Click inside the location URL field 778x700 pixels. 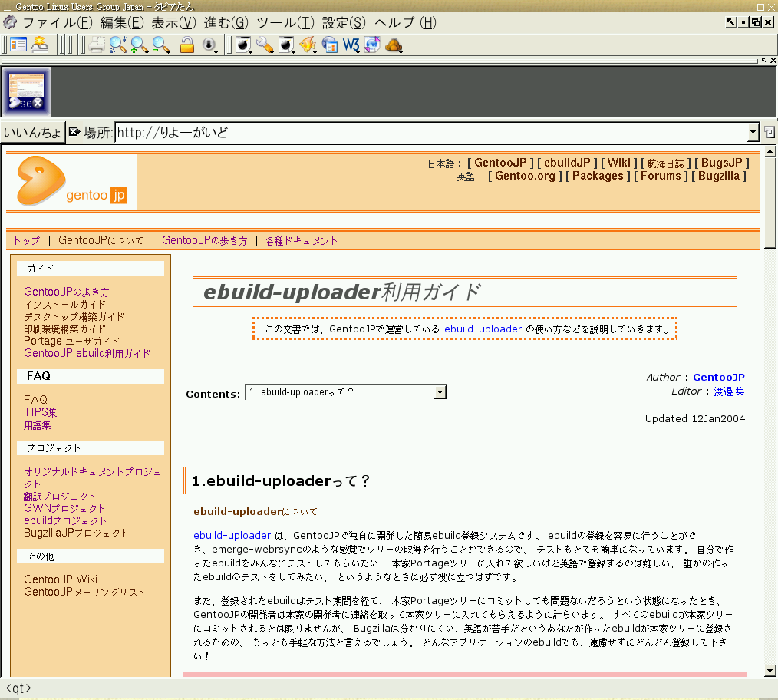pos(431,133)
